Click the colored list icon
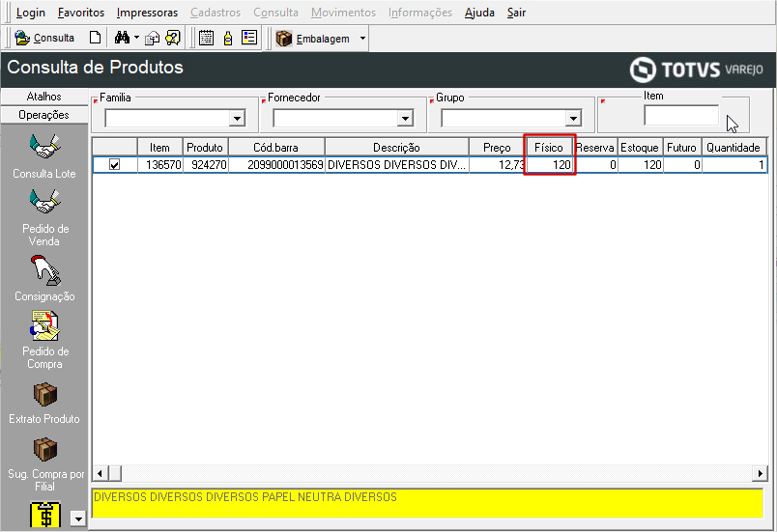This screenshot has height=532, width=777. click(x=249, y=38)
